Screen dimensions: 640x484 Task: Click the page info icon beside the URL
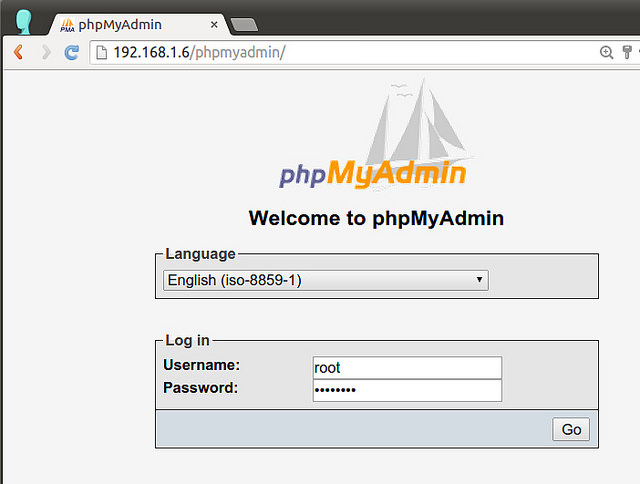point(100,52)
